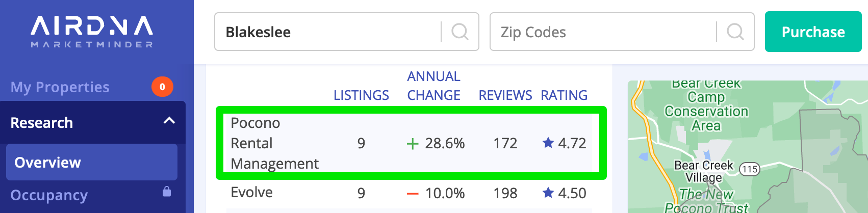Click the 10.0% annual change value
The width and height of the screenshot is (868, 213).
[x=445, y=193]
